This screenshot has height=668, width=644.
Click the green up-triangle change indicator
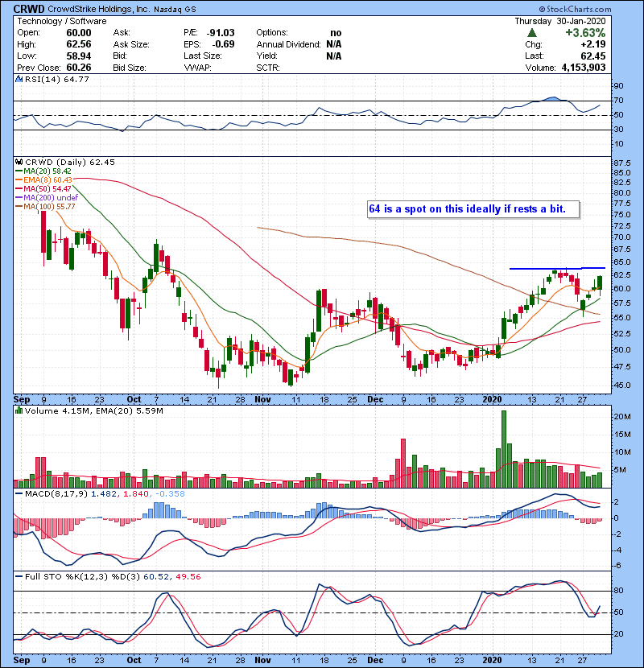[x=531, y=33]
